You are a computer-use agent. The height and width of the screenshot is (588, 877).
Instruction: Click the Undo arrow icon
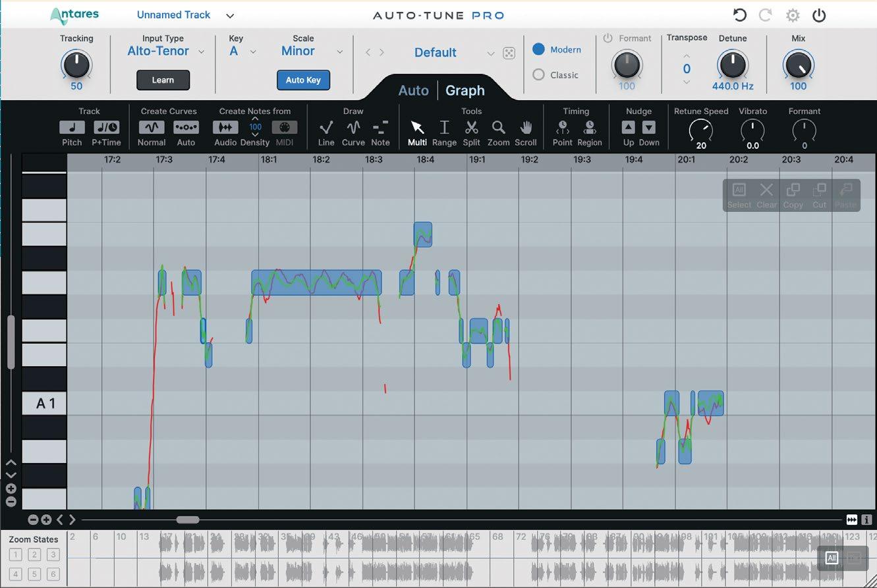pyautogui.click(x=740, y=15)
